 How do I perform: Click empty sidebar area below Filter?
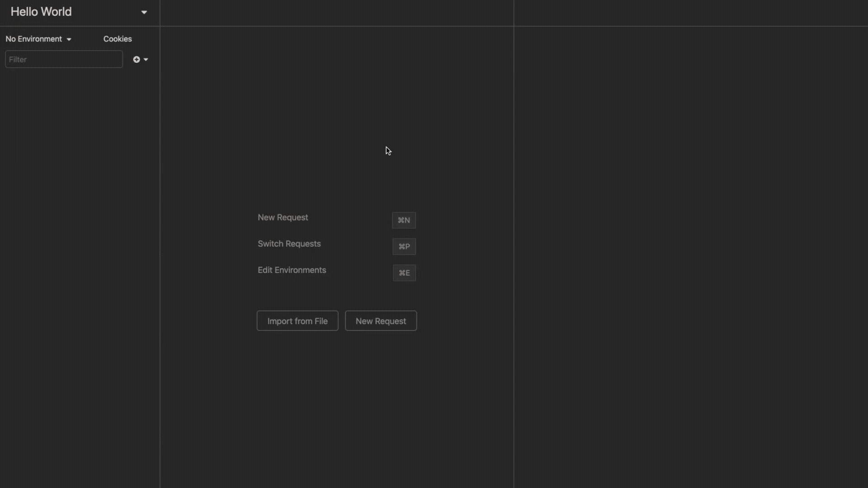point(79,271)
